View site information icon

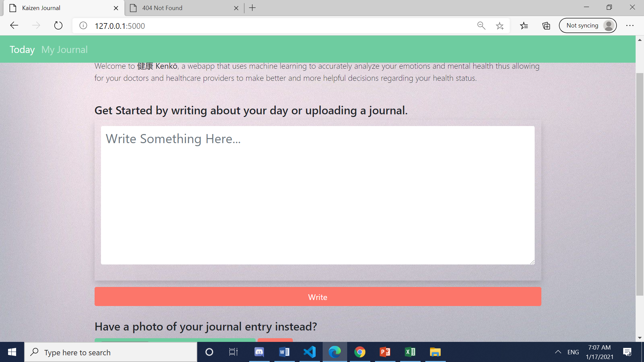coord(83,25)
